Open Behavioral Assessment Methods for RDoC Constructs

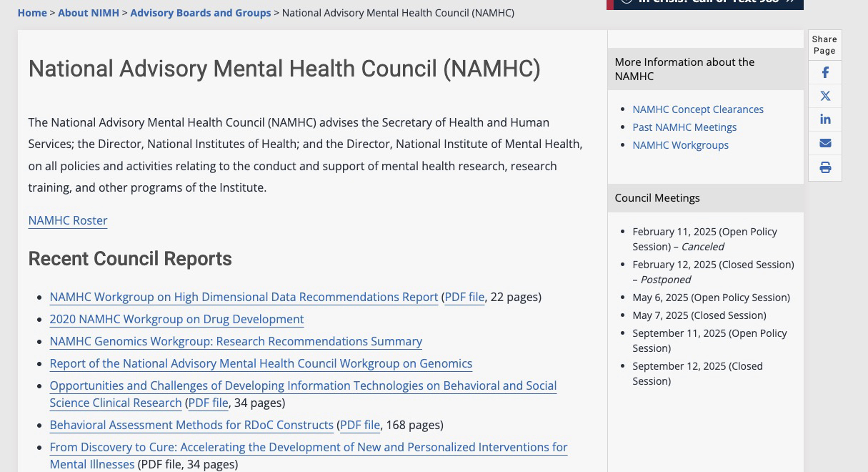191,425
